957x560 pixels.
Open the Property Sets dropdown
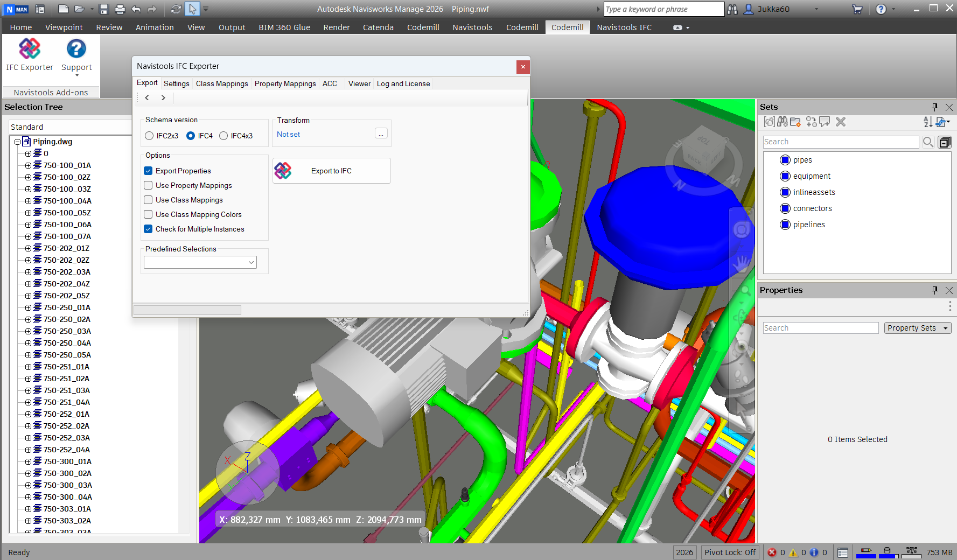coord(917,328)
